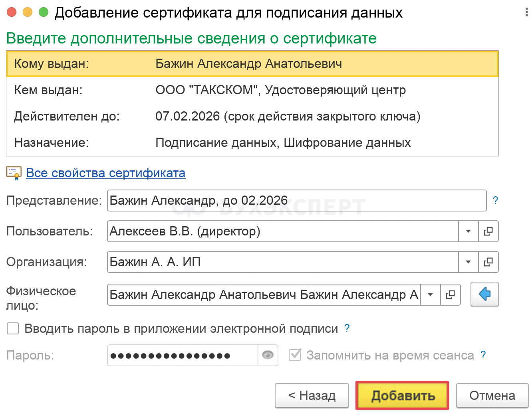Click the help question mark next to Представление
This screenshot has width=532, height=415.
[x=495, y=200]
